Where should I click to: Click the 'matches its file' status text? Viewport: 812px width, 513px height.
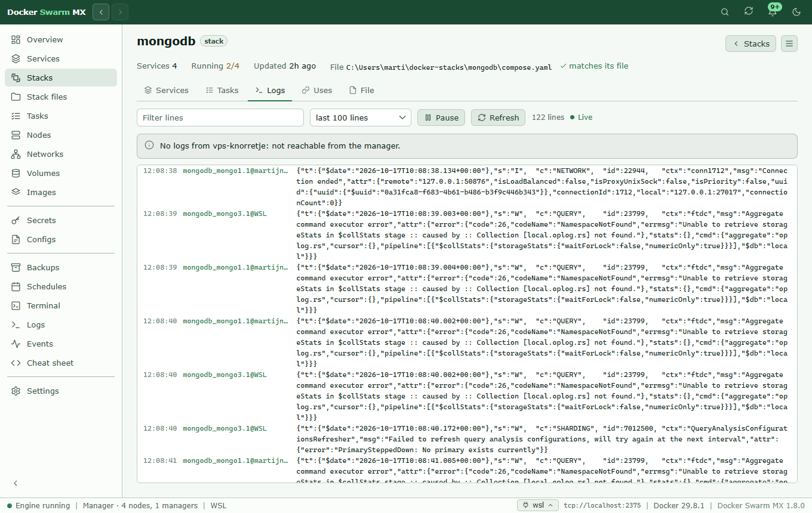click(x=594, y=66)
